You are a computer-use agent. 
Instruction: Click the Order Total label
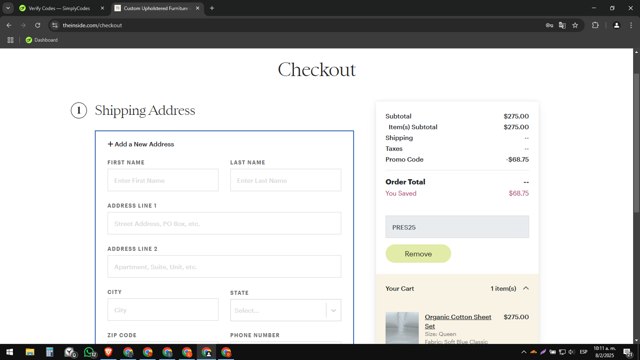pyautogui.click(x=405, y=182)
